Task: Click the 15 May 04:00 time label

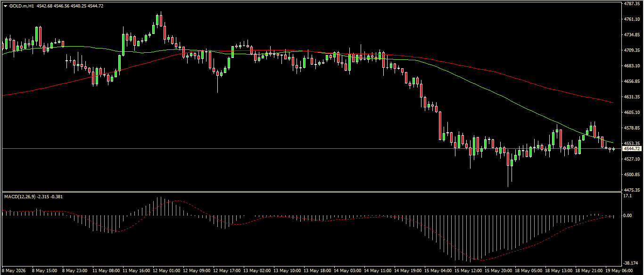Action: (438, 271)
